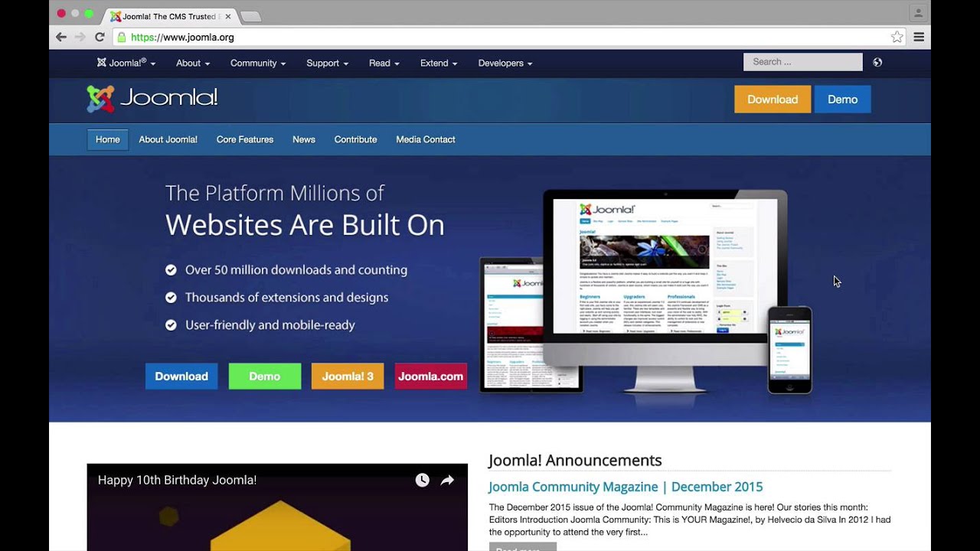980x551 pixels.
Task: Expand the Developers dropdown menu
Action: (505, 63)
